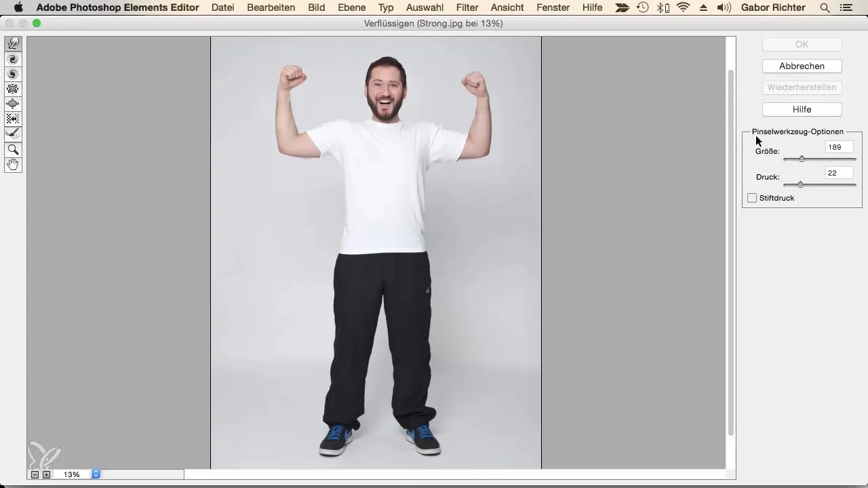
Task: Open the Hilfe menu in menu bar
Action: pyautogui.click(x=592, y=7)
